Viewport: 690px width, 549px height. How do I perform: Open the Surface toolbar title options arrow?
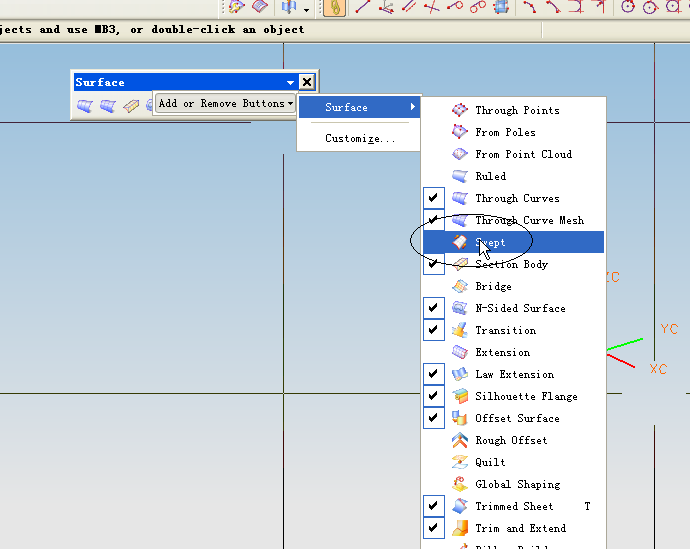290,82
